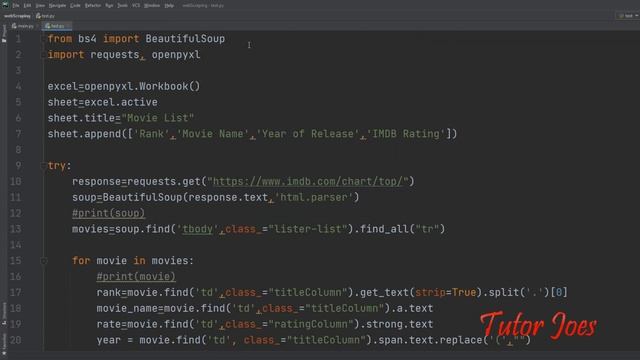Click 'find_all("tr")' on line 13
This screenshot has width=640, height=360.
click(x=402, y=229)
